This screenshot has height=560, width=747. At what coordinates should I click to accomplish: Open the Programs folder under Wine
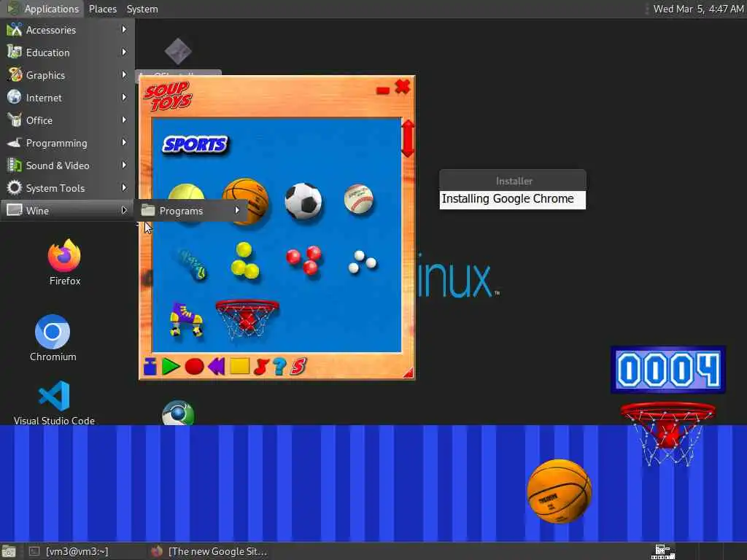pos(192,211)
